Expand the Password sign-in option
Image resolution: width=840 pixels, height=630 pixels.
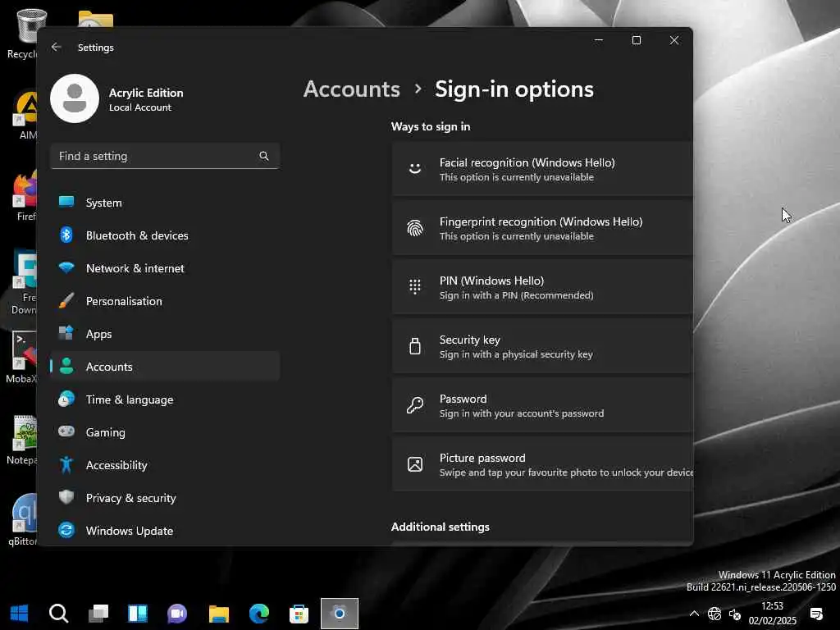click(542, 405)
